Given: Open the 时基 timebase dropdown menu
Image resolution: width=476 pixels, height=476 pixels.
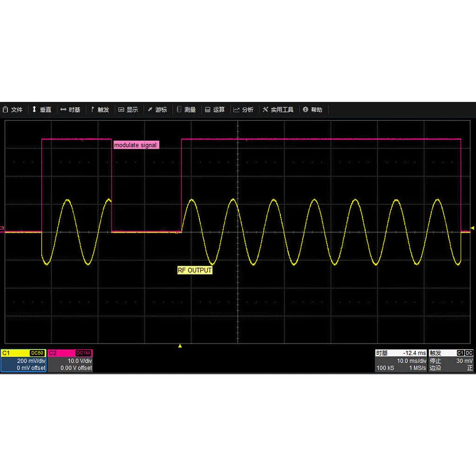Looking at the screenshot, I should [x=70, y=109].
